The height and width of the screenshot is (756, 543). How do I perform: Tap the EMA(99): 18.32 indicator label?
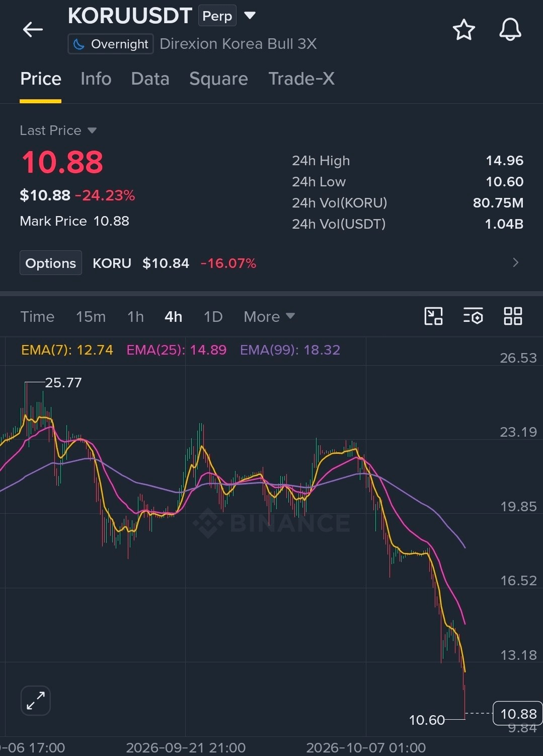(x=290, y=350)
